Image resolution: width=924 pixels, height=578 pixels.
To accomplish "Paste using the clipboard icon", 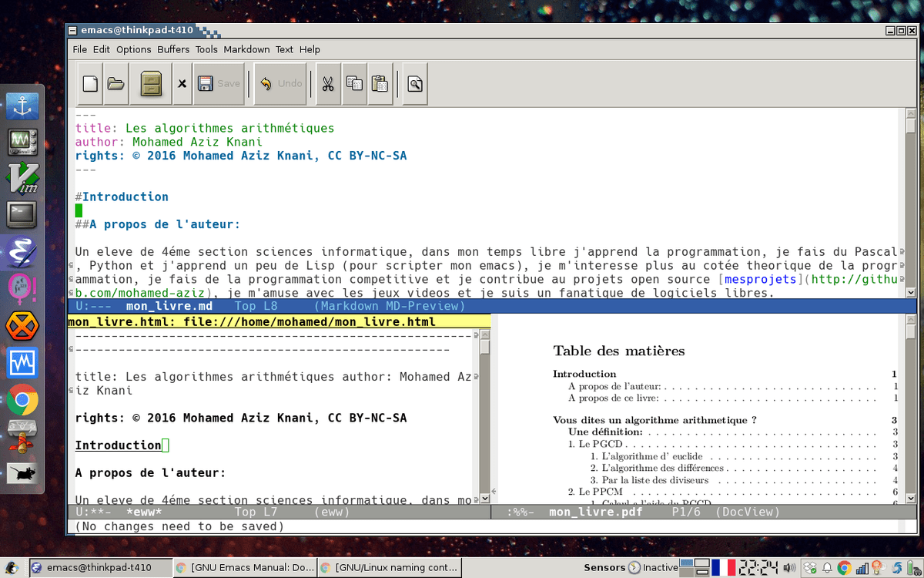I will click(379, 83).
